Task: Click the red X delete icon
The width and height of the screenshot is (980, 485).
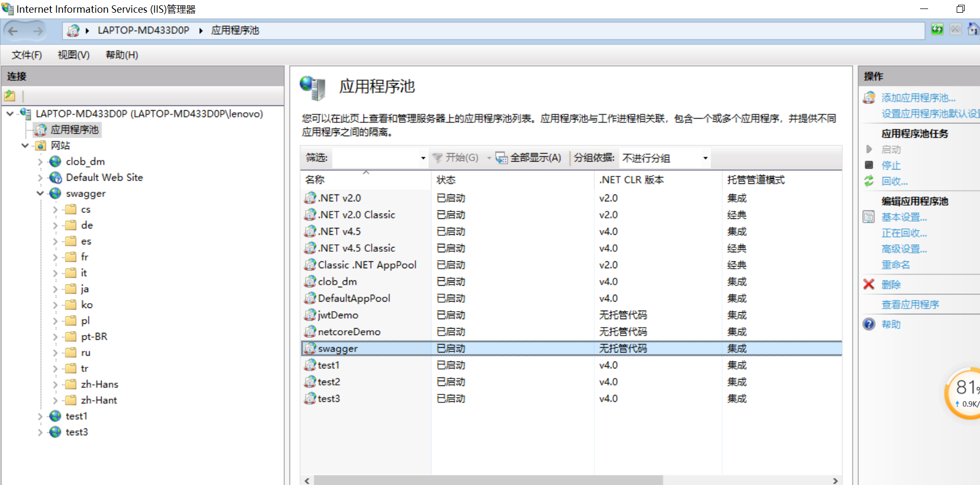Action: pyautogui.click(x=869, y=285)
